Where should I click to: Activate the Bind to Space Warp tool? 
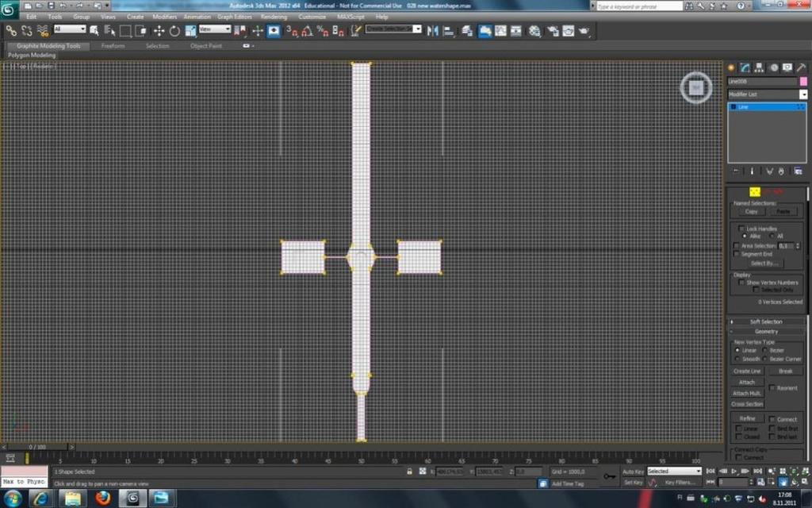pos(43,31)
